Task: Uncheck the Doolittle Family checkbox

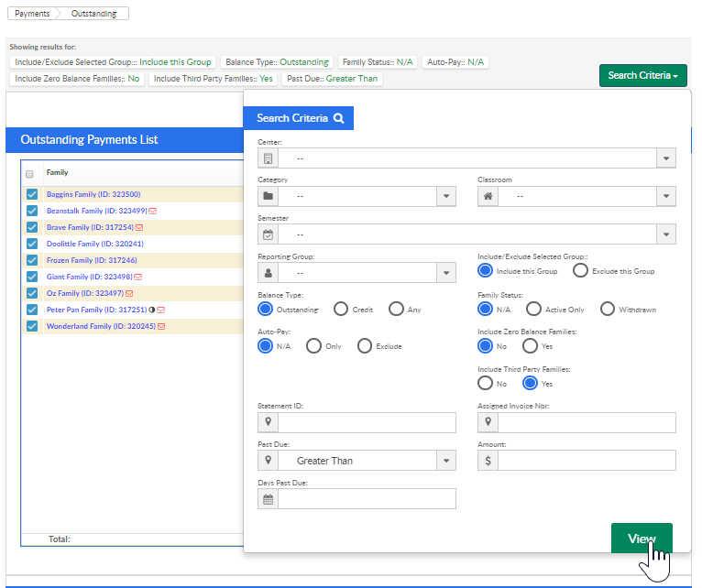Action: [32, 244]
